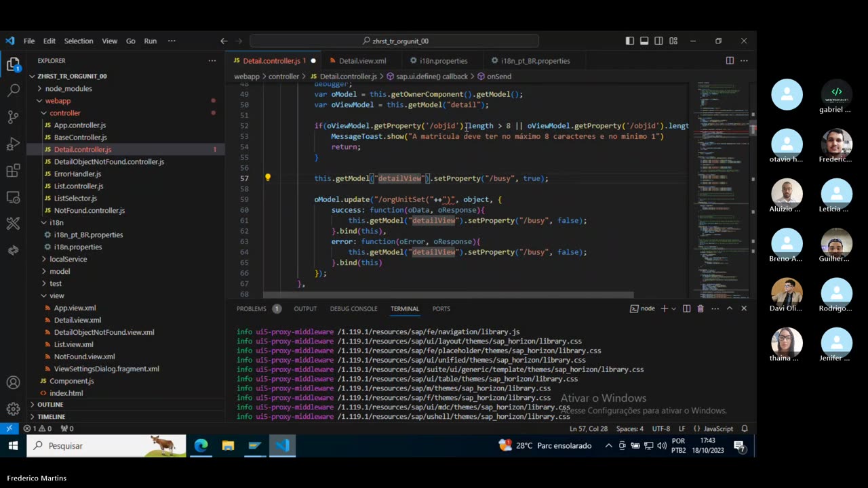
Task: Switch to the DEBUG CONSOLE tab
Action: [x=353, y=308]
